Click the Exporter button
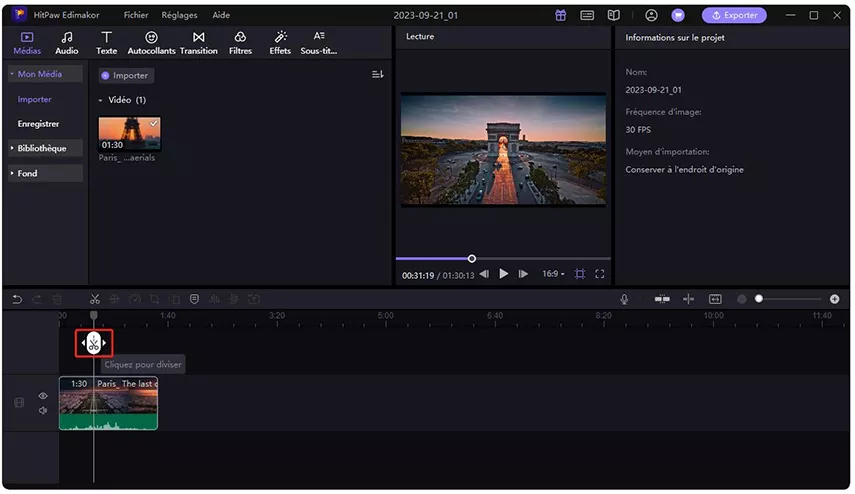Screen dimensions: 855x494 tap(734, 15)
